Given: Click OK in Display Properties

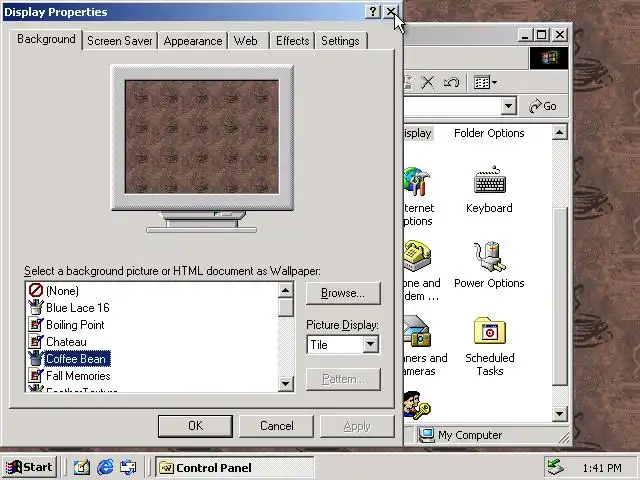Looking at the screenshot, I should pos(196,426).
